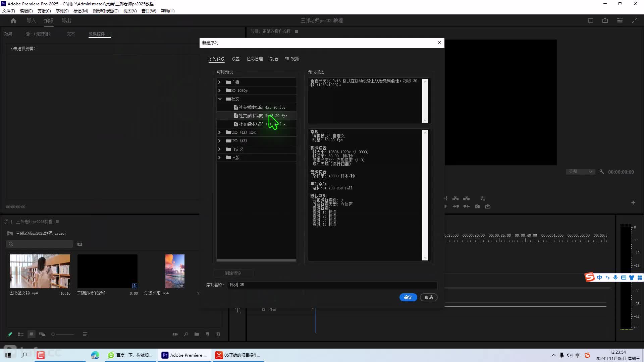The width and height of the screenshot is (644, 362).
Task: Switch to the 色彩管理 tab
Action: pos(255,59)
